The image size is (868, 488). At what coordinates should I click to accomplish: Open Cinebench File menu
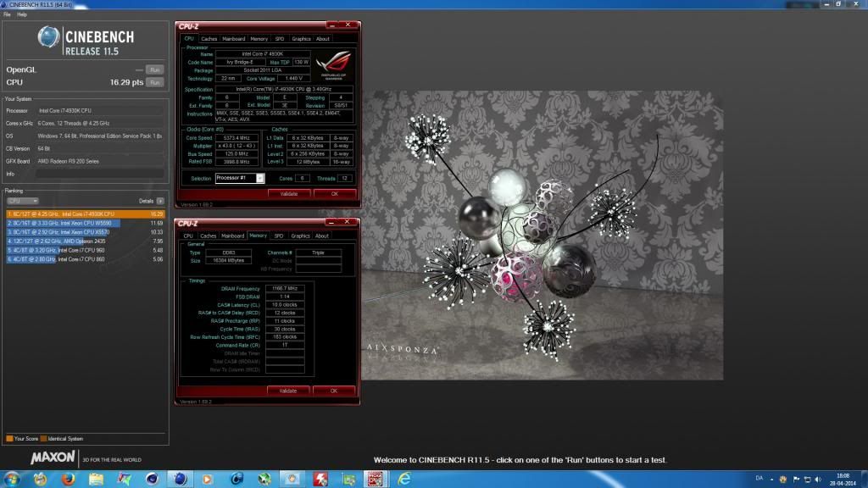click(7, 14)
